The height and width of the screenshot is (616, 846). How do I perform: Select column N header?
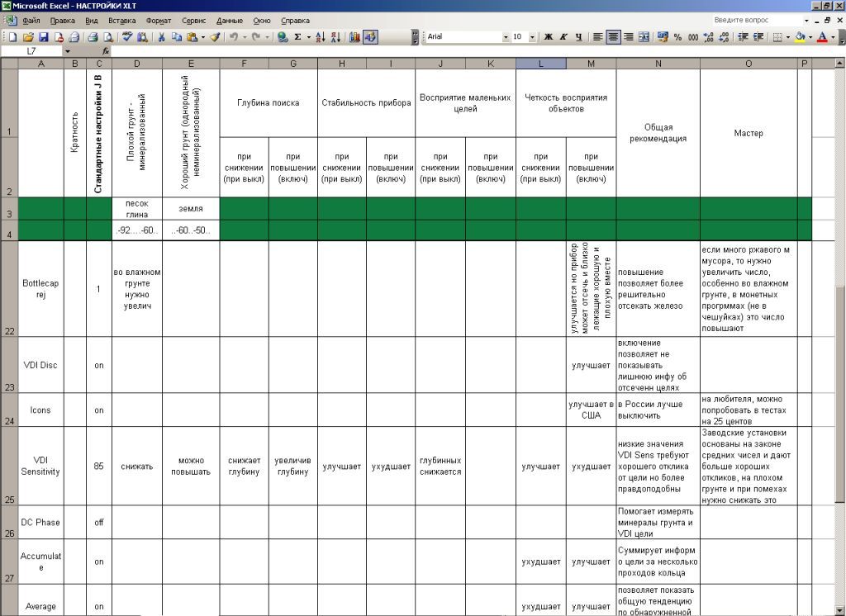point(658,64)
